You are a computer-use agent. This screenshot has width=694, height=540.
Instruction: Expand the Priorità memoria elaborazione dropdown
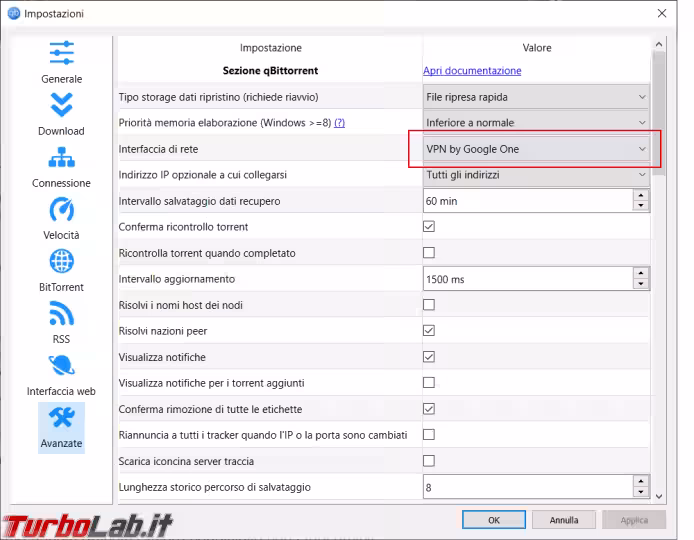[536, 123]
